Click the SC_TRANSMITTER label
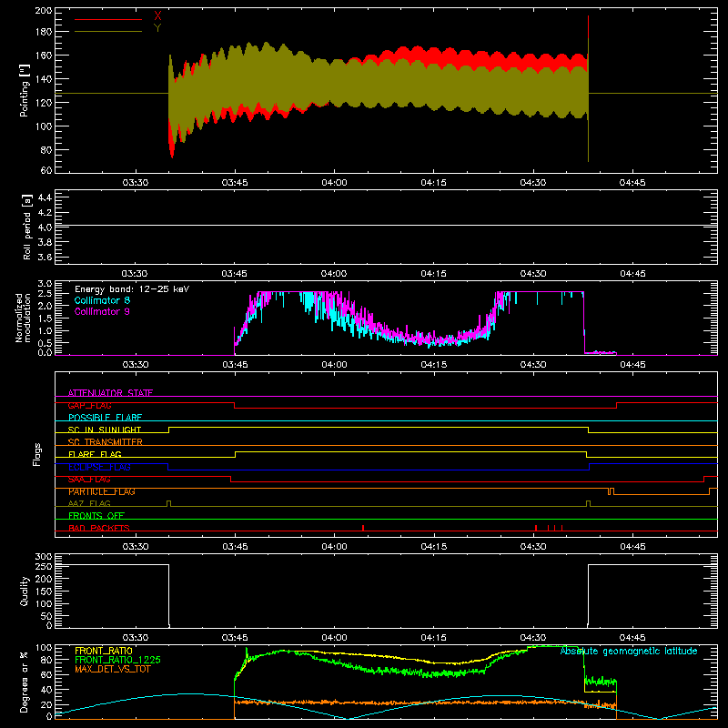This screenshot has width=728, height=728. tap(106, 442)
